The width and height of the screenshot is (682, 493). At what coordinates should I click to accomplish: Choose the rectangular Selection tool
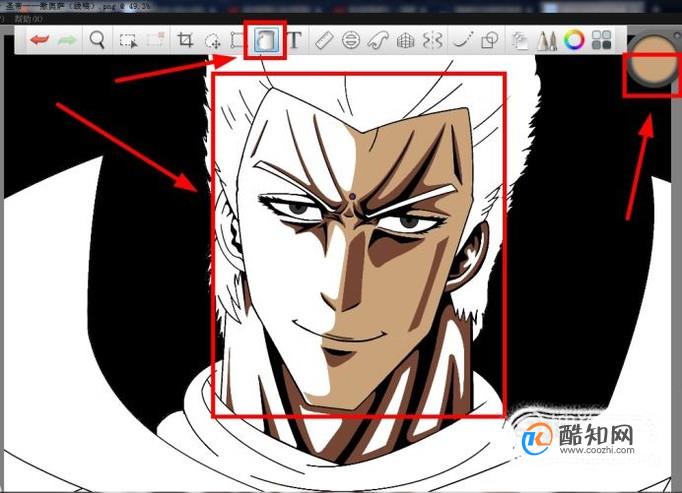pyautogui.click(x=128, y=40)
